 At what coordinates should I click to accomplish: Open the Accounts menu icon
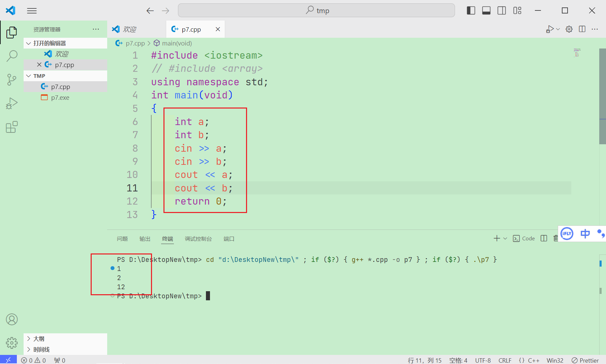click(x=11, y=319)
